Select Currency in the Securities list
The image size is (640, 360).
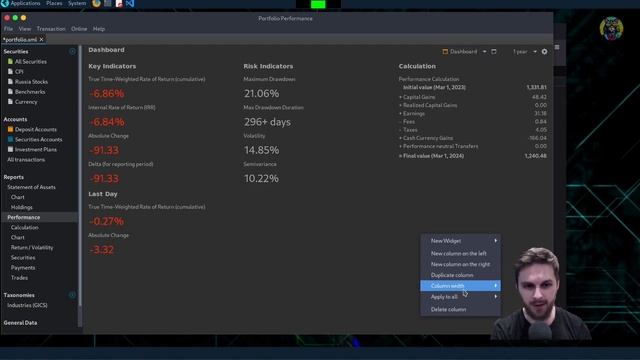click(26, 102)
